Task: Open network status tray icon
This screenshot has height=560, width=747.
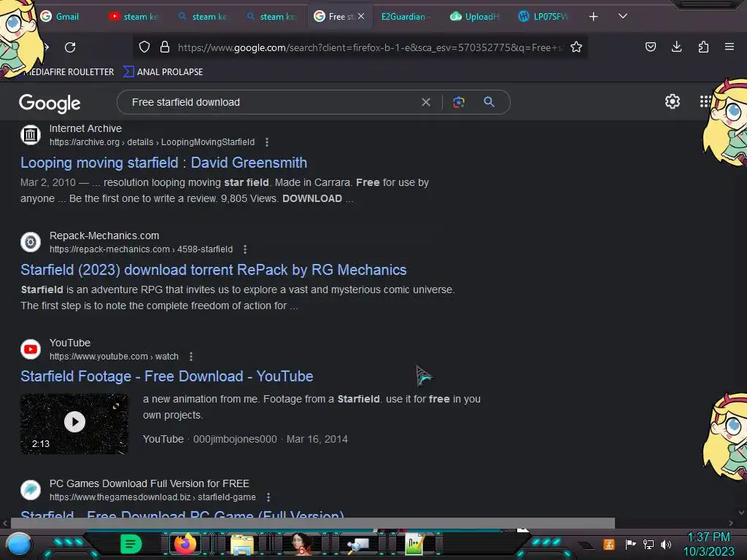Action: tap(649, 544)
